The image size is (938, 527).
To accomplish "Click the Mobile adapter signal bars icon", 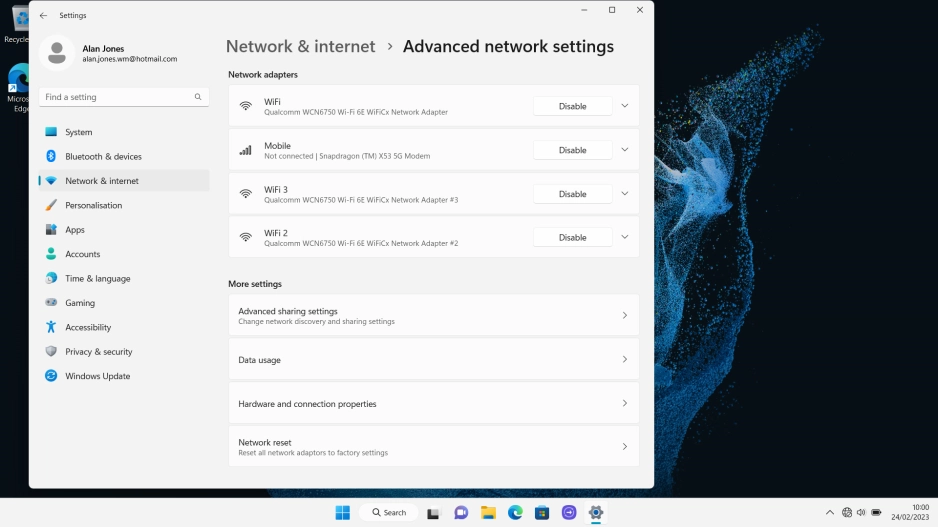I will click(x=246, y=150).
